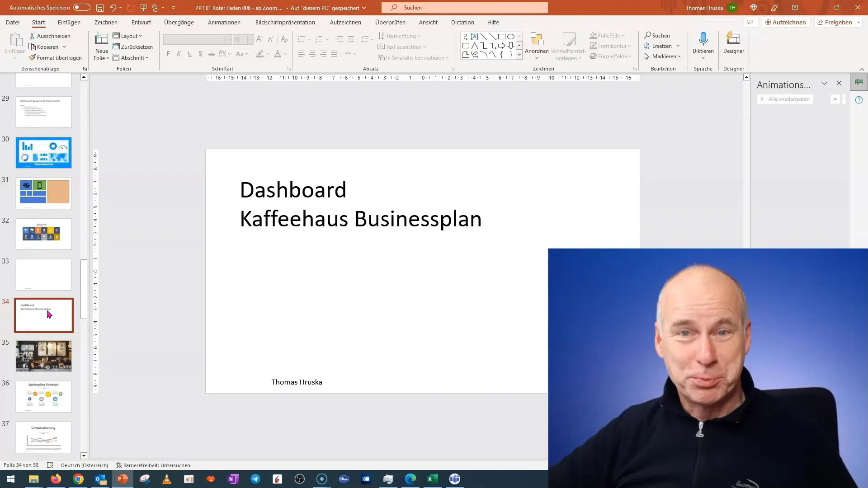The image size is (868, 488).
Task: Click Aufzeichnen button top right
Action: pos(786,22)
